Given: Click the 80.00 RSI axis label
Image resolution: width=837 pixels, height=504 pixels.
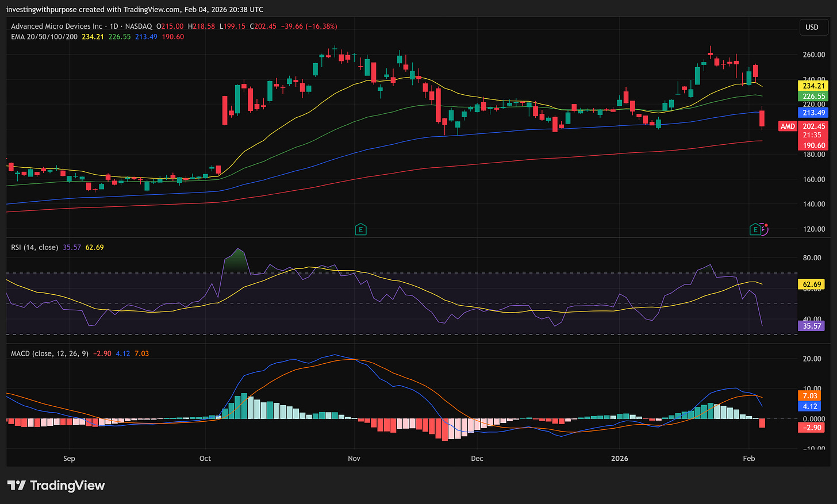Looking at the screenshot, I should (x=812, y=258).
